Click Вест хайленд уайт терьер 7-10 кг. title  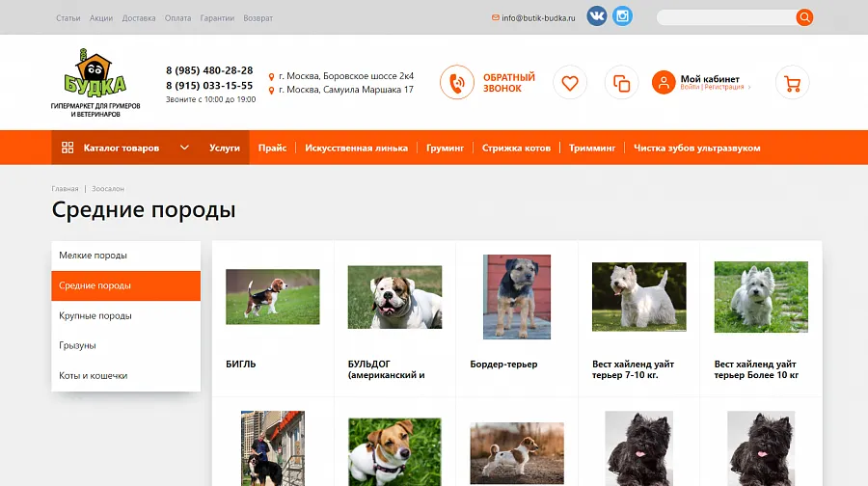pyautogui.click(x=634, y=369)
